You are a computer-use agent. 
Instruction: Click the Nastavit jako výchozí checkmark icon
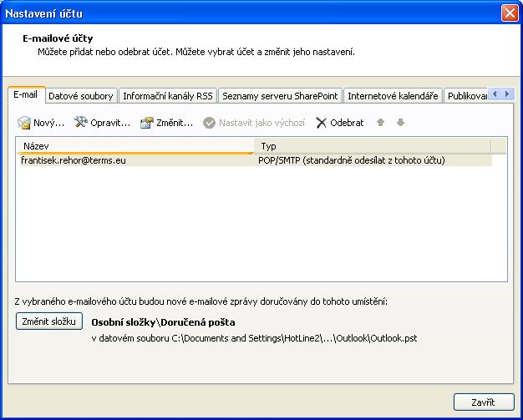pyautogui.click(x=210, y=123)
